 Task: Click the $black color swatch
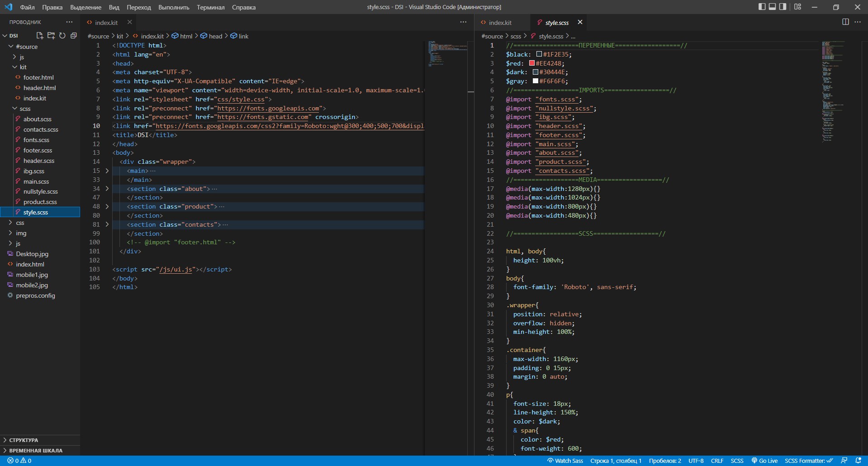(539, 54)
